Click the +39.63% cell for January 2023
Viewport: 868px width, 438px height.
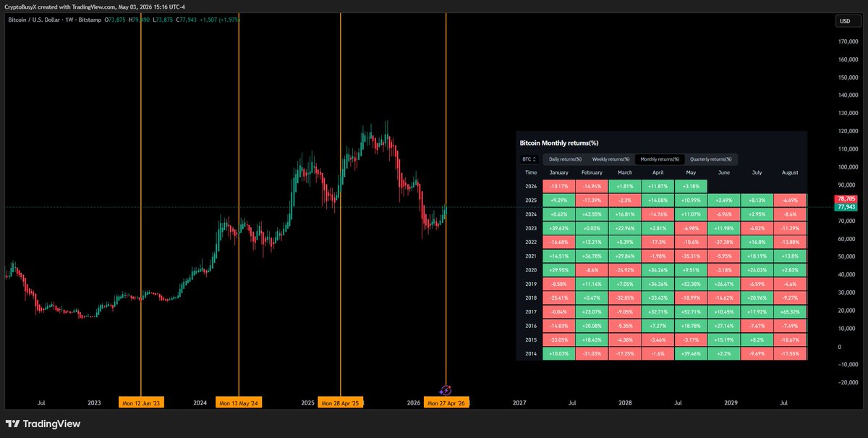[559, 228]
